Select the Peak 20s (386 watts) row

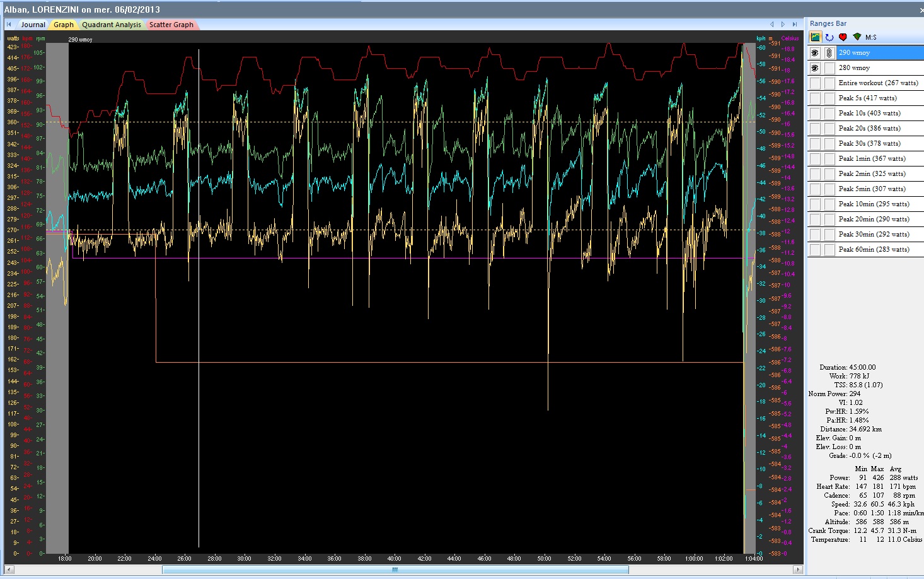[x=880, y=129]
